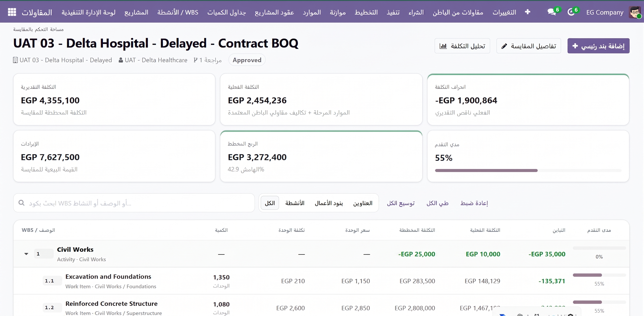Click the revision branch icon
The image size is (644, 316).
[x=195, y=60]
